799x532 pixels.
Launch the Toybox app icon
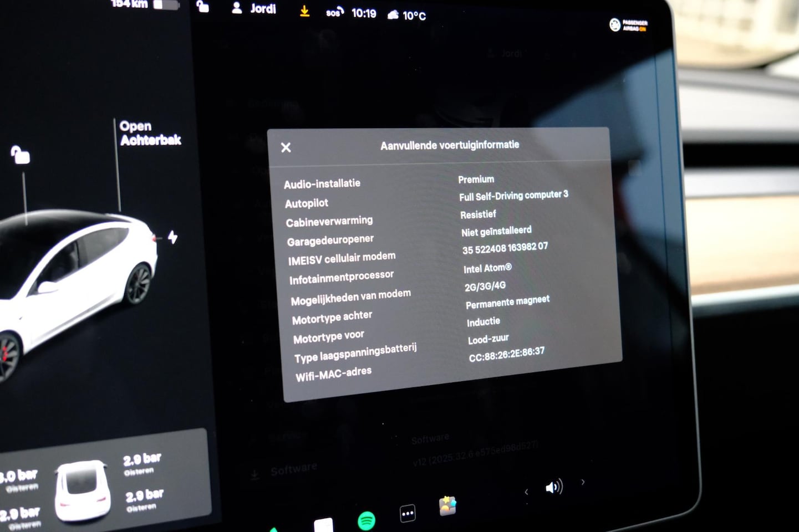(447, 505)
